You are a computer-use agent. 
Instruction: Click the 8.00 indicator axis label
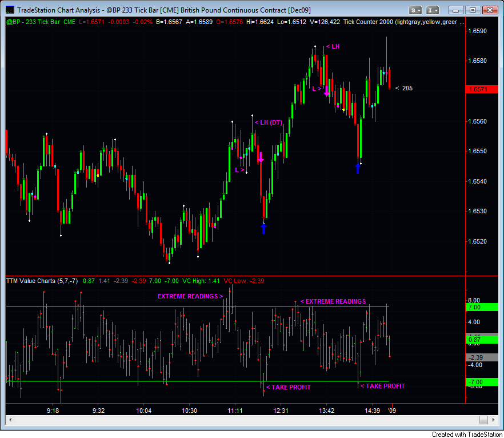[x=474, y=300]
